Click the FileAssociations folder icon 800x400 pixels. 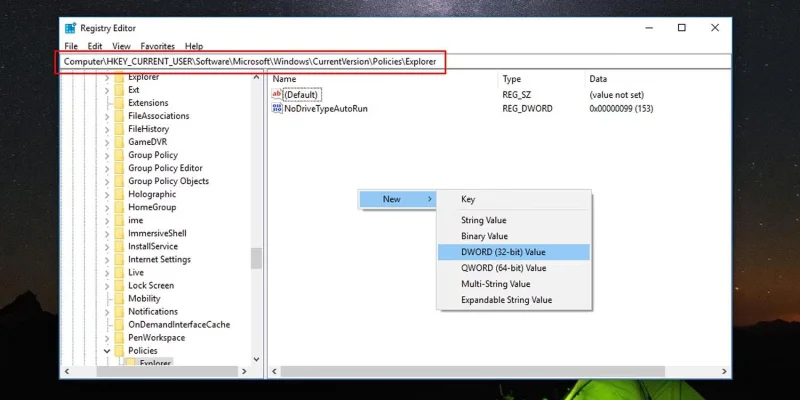click(x=119, y=116)
